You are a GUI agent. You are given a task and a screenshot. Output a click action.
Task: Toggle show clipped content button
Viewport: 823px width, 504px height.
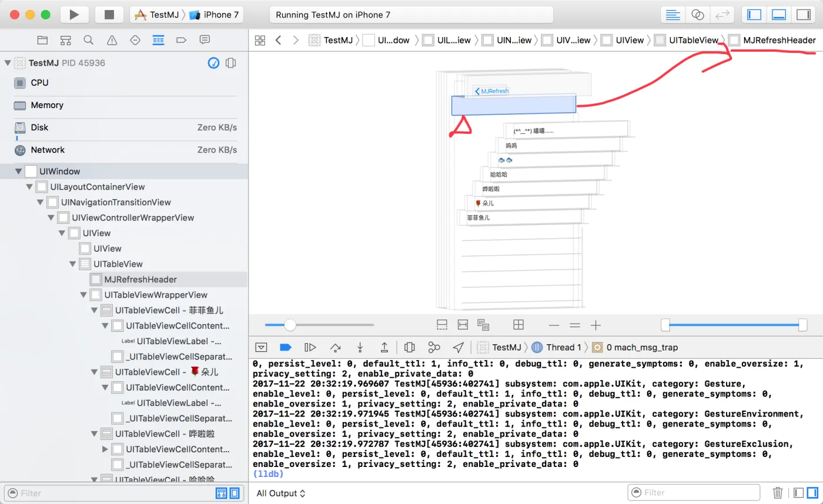442,325
